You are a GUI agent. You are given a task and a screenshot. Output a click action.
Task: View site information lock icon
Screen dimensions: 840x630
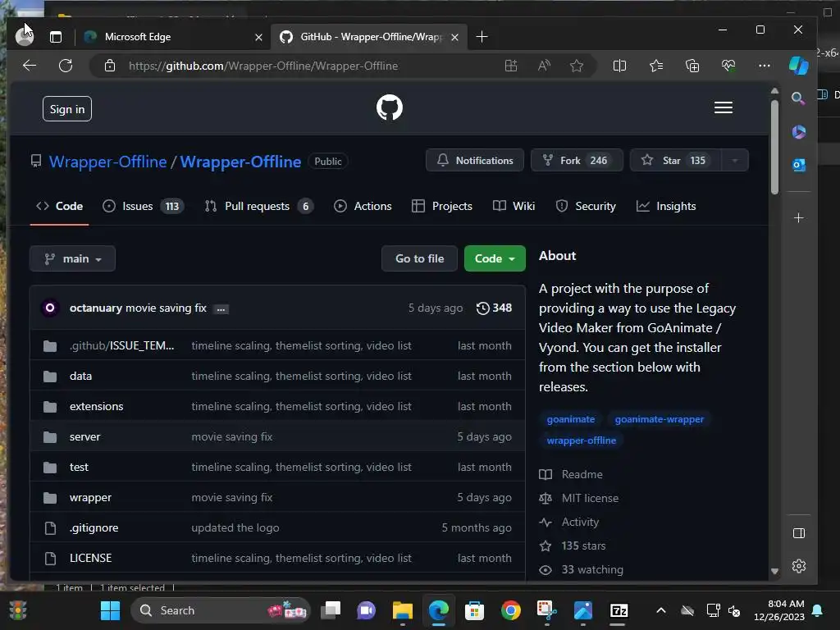(x=110, y=66)
